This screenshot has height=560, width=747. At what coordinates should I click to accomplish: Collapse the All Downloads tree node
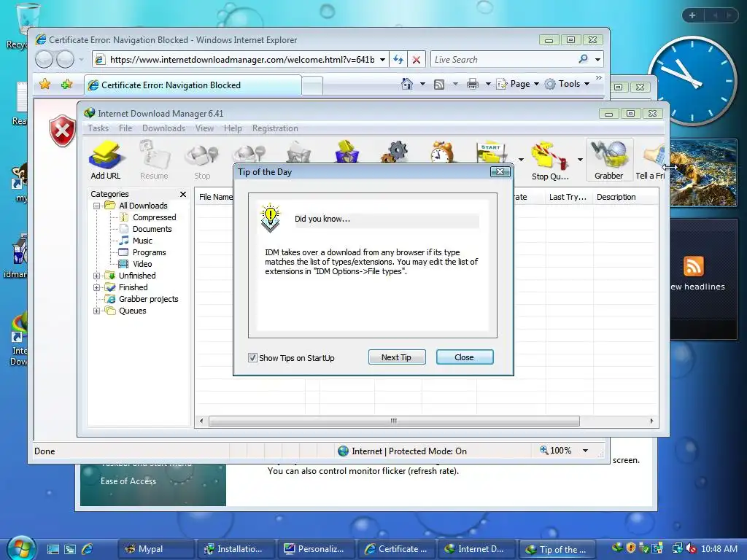pos(97,206)
